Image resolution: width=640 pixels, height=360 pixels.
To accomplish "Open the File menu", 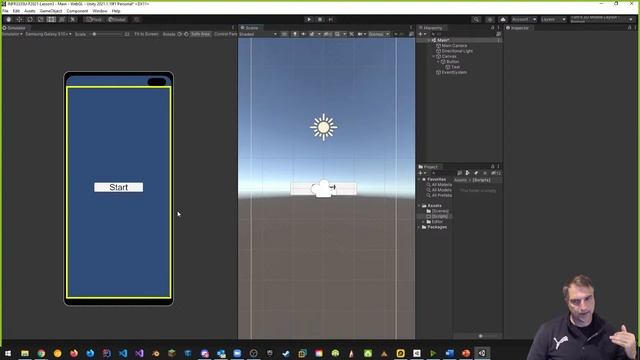I will click(x=5, y=11).
